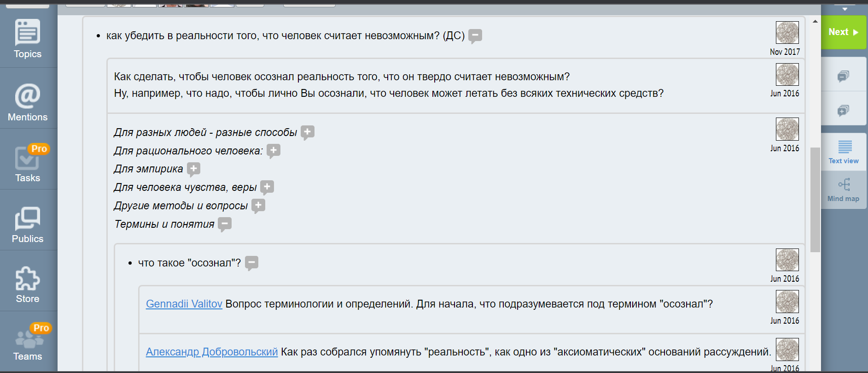Collapse the top question about 'невозможным? (ДС)'
Viewport: 868px width, 373px height.
coord(475,36)
